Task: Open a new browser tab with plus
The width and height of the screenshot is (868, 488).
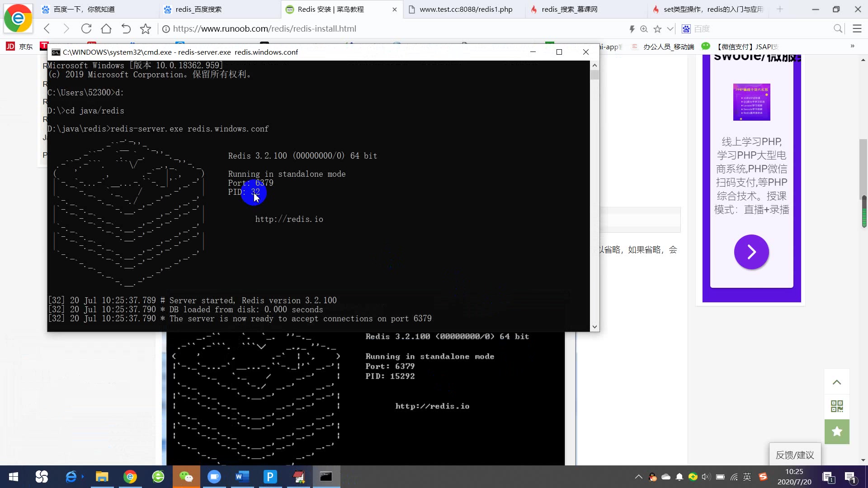Action: (x=780, y=9)
